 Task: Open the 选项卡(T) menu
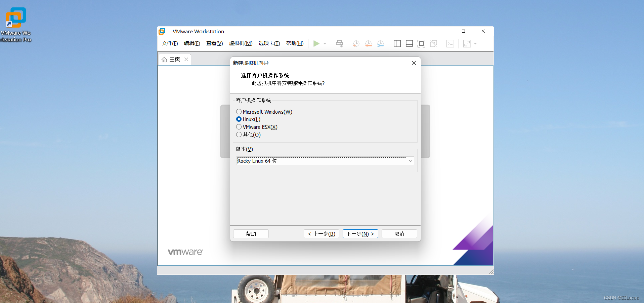[269, 43]
